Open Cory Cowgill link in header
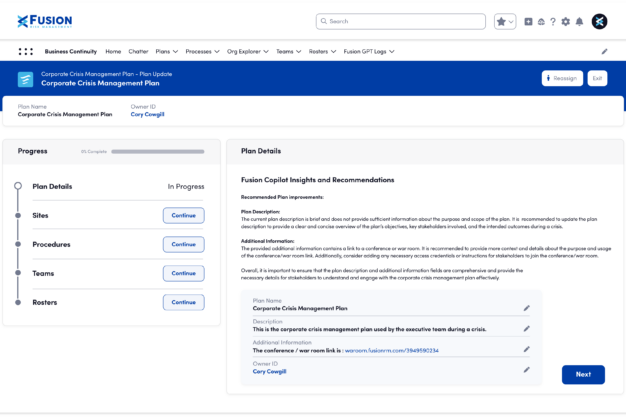The height and width of the screenshot is (417, 626). click(x=147, y=114)
